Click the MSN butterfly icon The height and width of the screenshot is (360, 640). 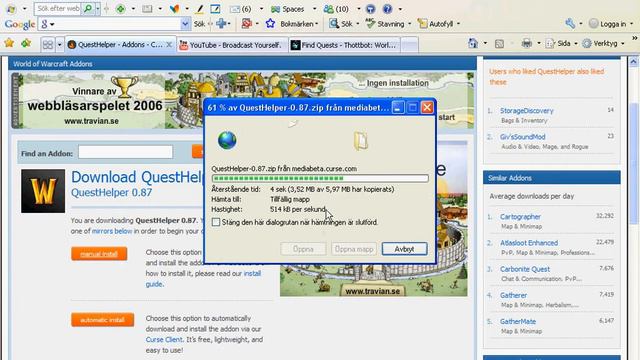[x=175, y=9]
